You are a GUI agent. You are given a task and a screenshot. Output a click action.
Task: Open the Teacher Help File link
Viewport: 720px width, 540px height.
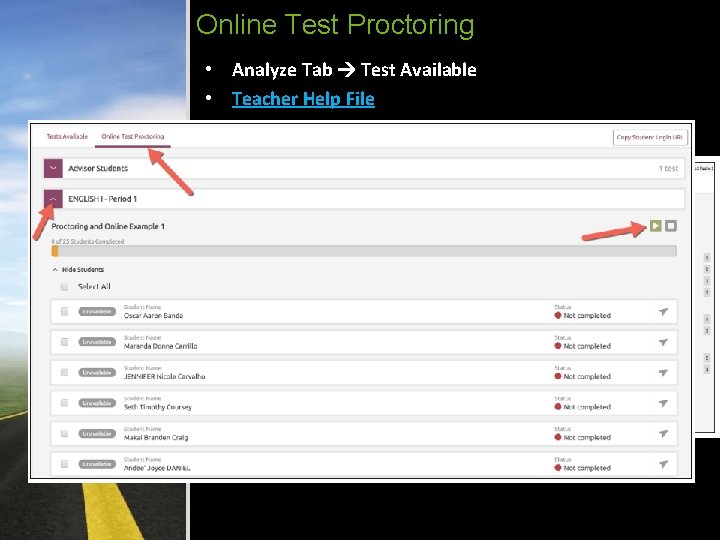[303, 99]
